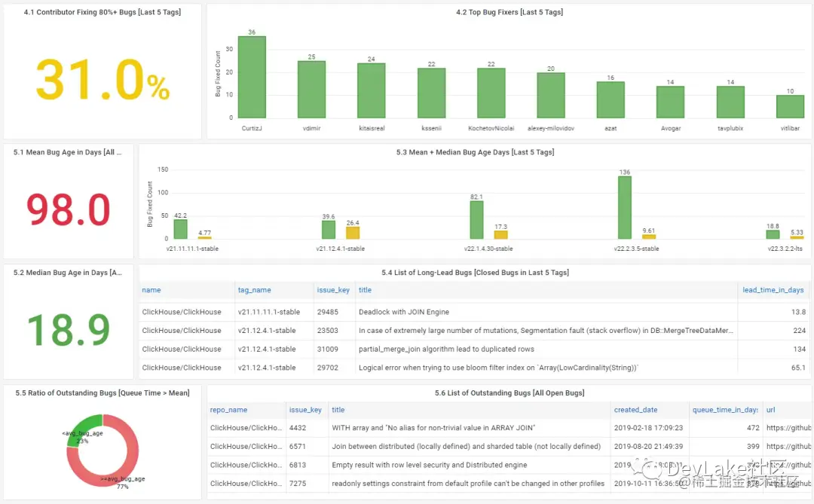814x504 pixels.
Task: Click issue key 6813 cell
Action: 298,465
